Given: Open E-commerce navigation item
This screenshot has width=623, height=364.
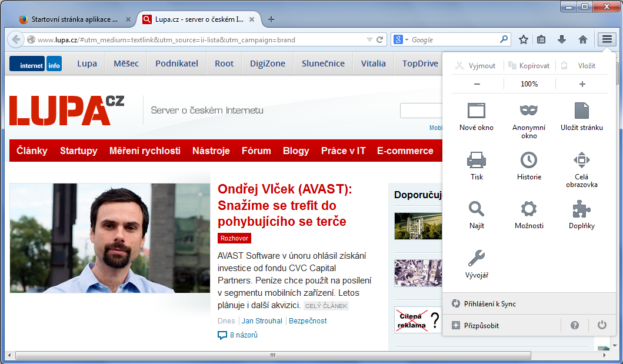Looking at the screenshot, I should point(405,151).
